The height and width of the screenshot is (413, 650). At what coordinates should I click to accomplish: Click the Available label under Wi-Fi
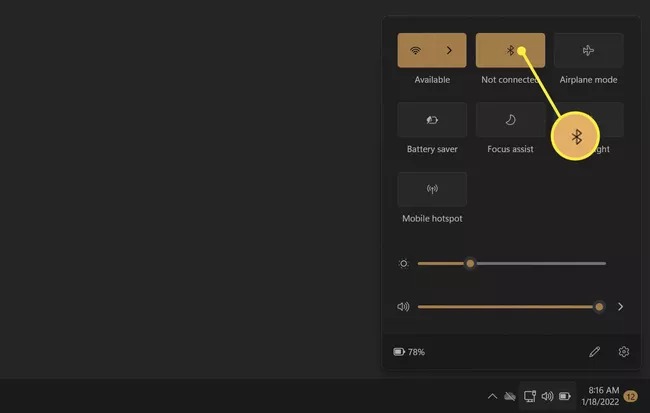[x=432, y=80]
